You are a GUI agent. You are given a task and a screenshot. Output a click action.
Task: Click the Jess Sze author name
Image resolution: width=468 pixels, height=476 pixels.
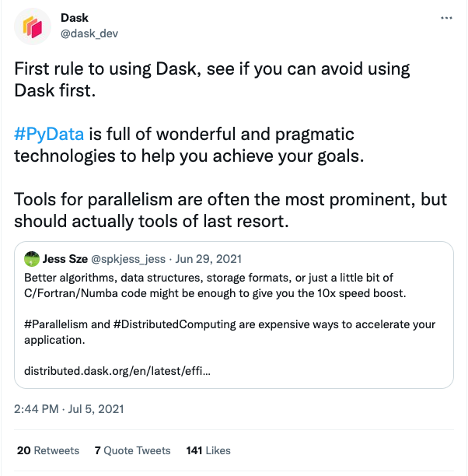(x=65, y=259)
